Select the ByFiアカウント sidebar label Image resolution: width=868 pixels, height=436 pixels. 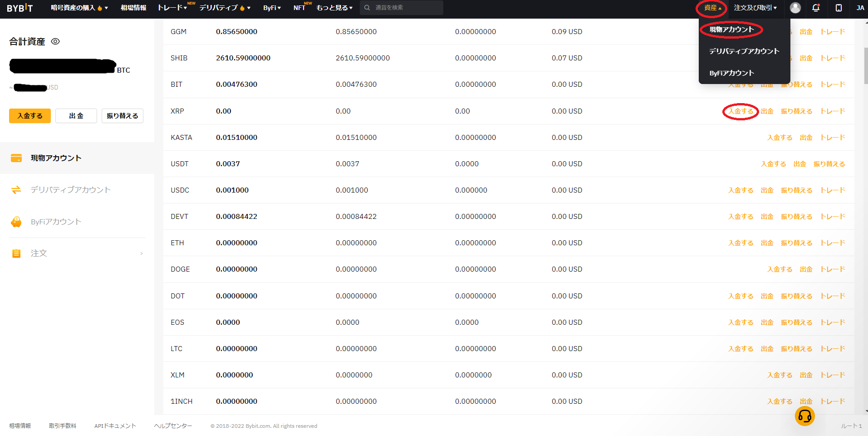56,222
